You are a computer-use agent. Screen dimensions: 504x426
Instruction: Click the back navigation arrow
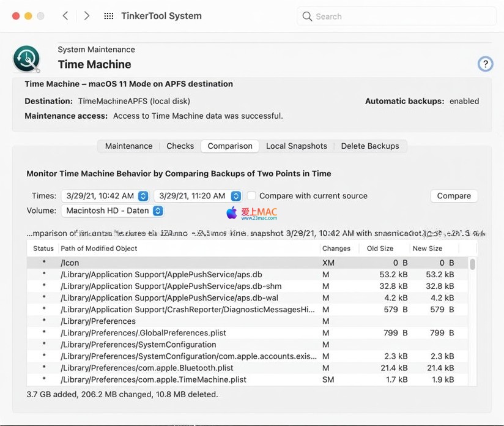click(x=65, y=16)
